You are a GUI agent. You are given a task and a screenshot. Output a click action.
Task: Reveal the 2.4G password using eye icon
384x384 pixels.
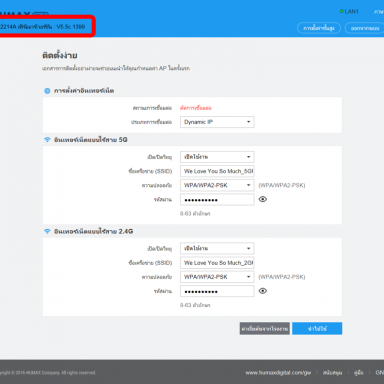click(x=263, y=291)
